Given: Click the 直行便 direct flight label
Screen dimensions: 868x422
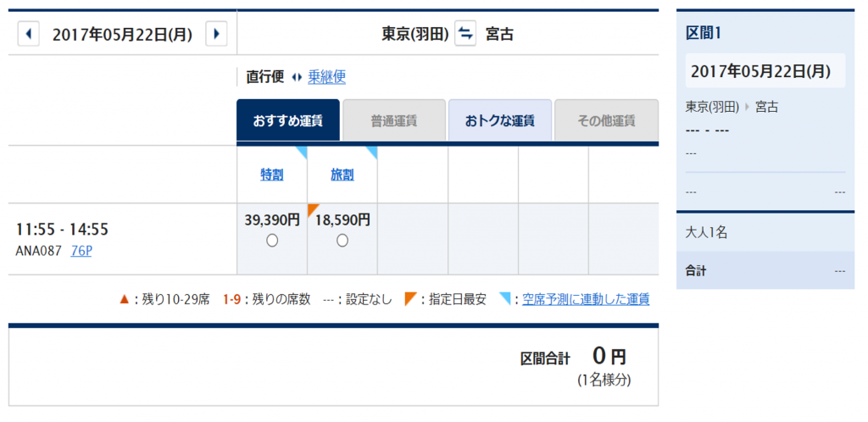Looking at the screenshot, I should 264,77.
